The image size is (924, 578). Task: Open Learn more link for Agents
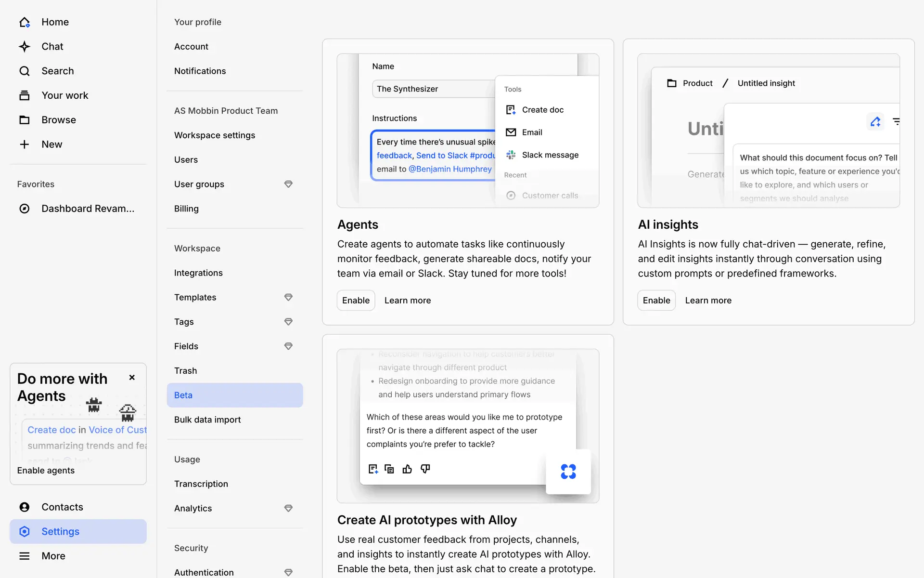[x=408, y=301]
